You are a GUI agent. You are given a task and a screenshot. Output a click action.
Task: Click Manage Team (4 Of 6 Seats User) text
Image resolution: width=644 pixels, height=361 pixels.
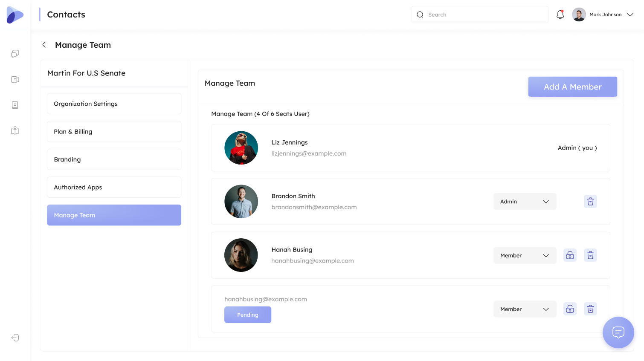click(x=260, y=114)
